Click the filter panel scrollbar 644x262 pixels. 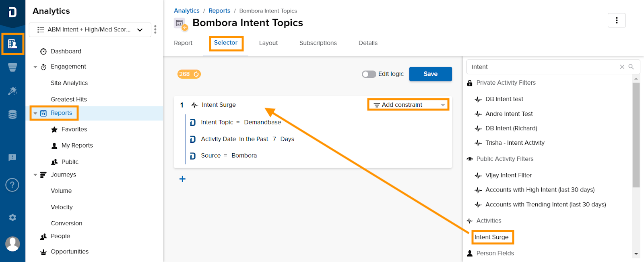click(636, 135)
